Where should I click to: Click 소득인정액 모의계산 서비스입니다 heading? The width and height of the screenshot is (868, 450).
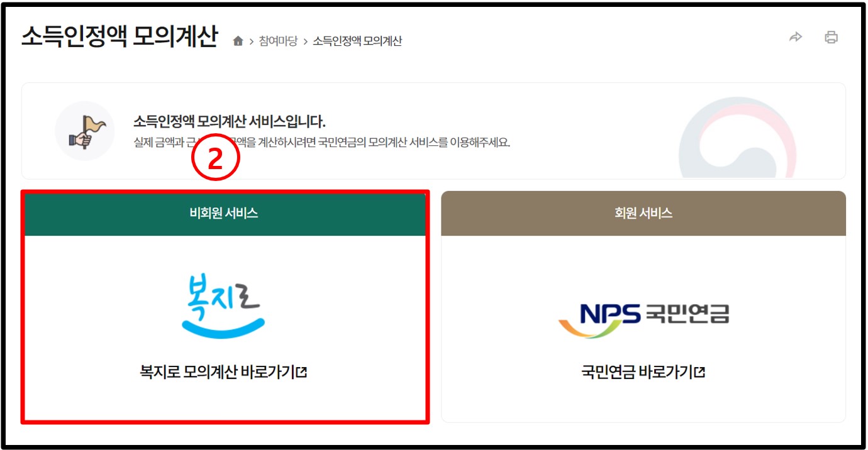coord(229,122)
